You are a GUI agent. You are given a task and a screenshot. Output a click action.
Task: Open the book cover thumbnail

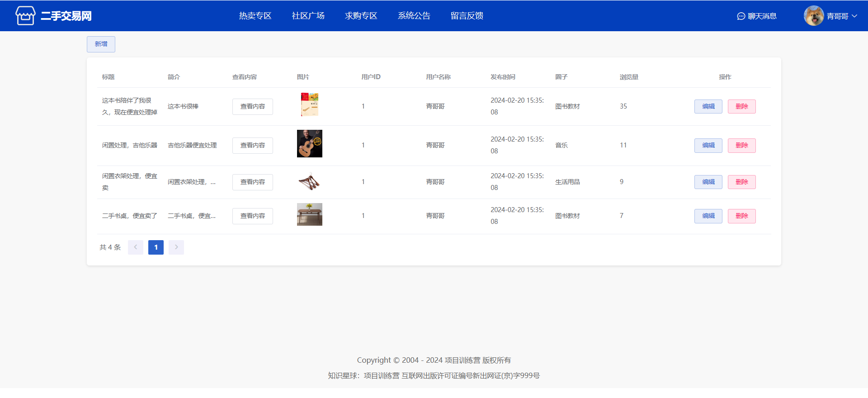pos(310,104)
